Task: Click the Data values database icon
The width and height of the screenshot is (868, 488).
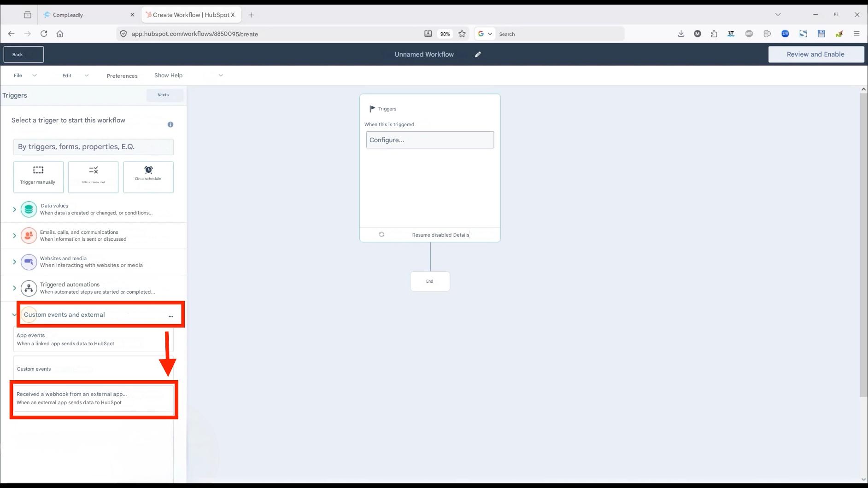Action: click(29, 209)
